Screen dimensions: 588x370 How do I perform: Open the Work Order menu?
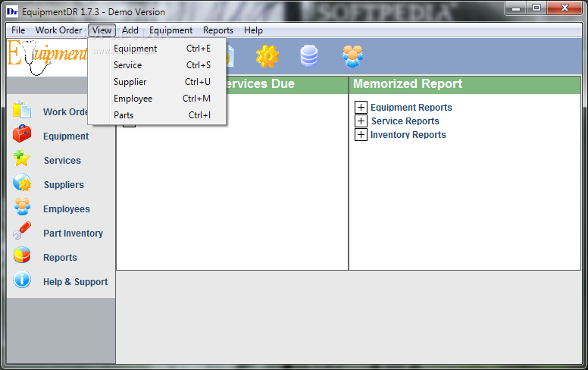pyautogui.click(x=58, y=30)
